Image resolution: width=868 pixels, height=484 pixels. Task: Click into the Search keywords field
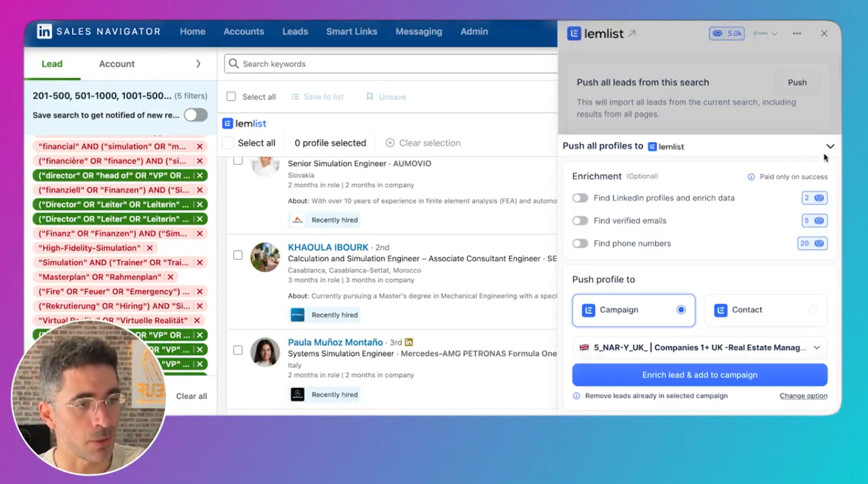coord(391,64)
